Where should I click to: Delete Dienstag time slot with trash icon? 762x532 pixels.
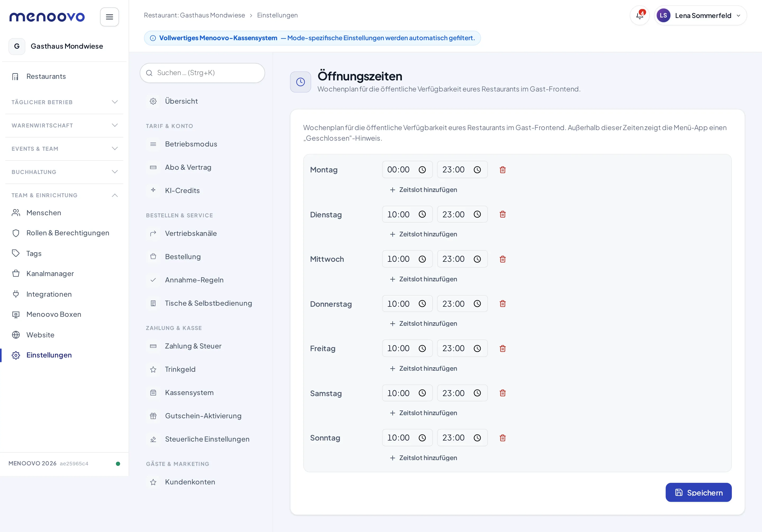(x=502, y=214)
